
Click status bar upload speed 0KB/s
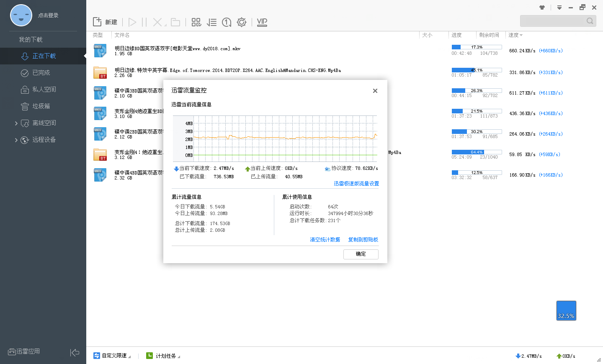pyautogui.click(x=566, y=356)
